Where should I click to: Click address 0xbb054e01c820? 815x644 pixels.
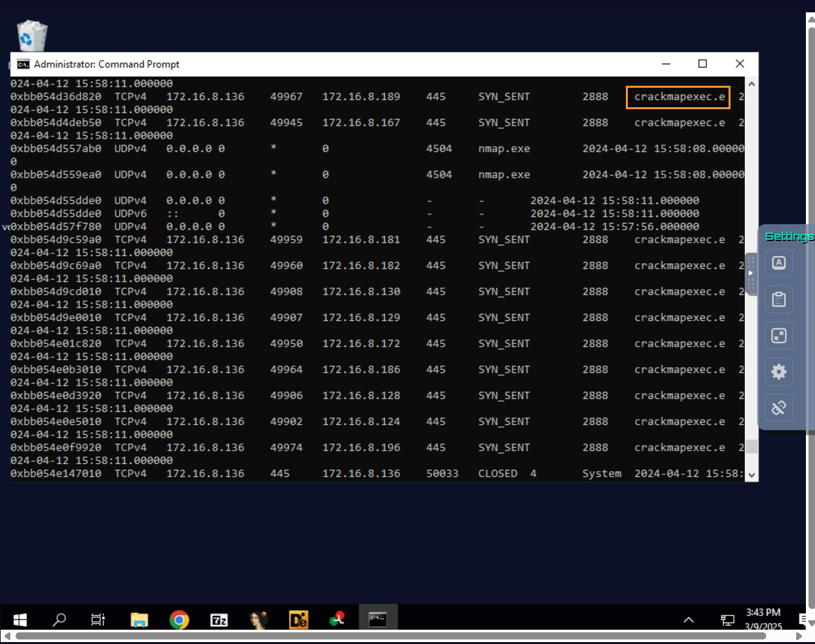(x=56, y=344)
